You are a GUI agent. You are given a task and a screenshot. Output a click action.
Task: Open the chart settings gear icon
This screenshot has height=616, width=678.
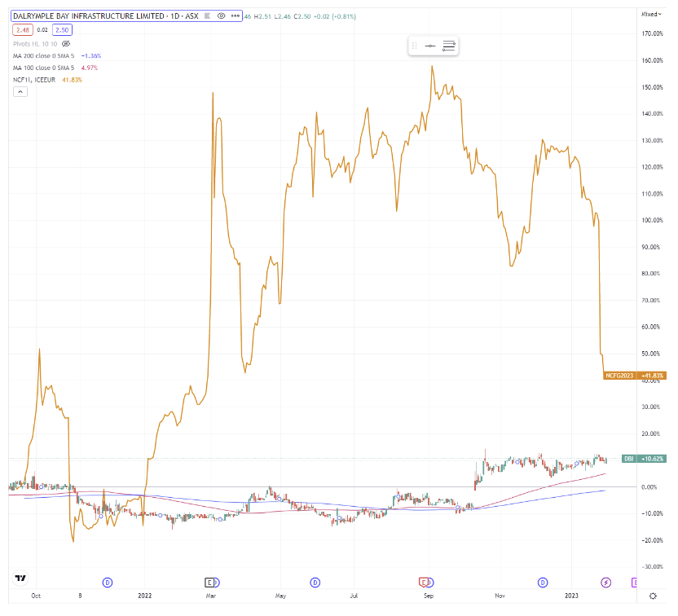coord(653,596)
